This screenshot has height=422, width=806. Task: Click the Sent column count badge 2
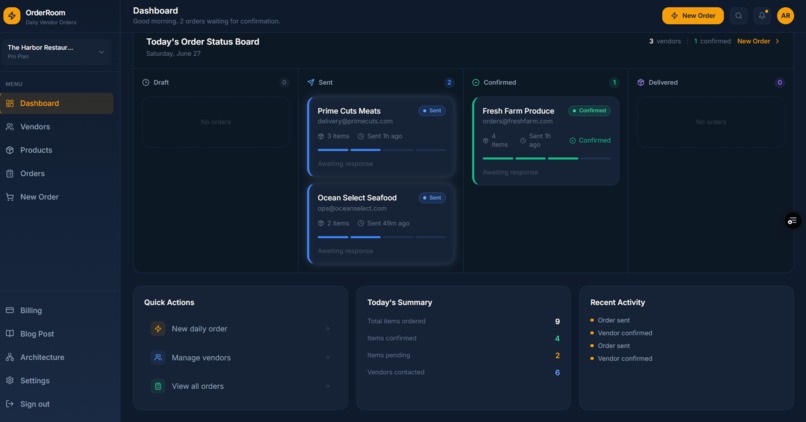tap(449, 82)
